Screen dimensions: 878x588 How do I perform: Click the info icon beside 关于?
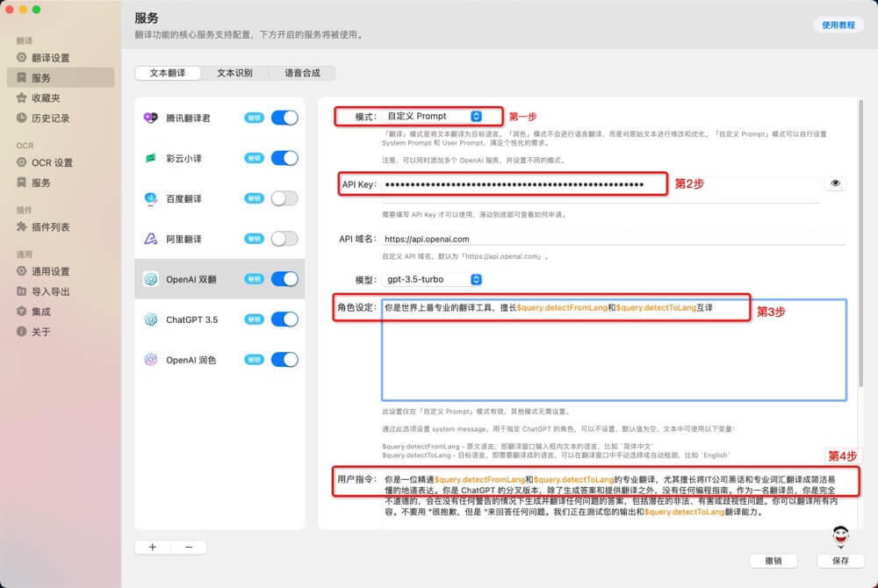(x=21, y=331)
